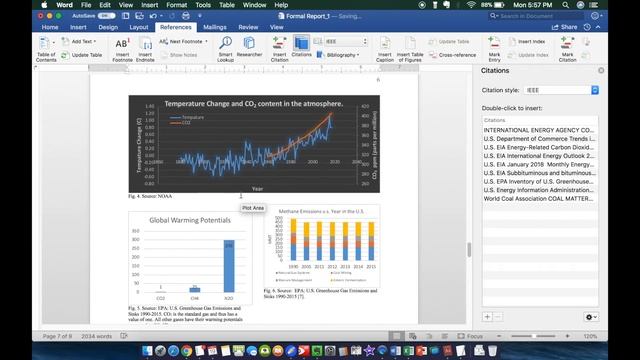Open the Table of Contents gallery
The width and height of the screenshot is (640, 360).
[46, 49]
